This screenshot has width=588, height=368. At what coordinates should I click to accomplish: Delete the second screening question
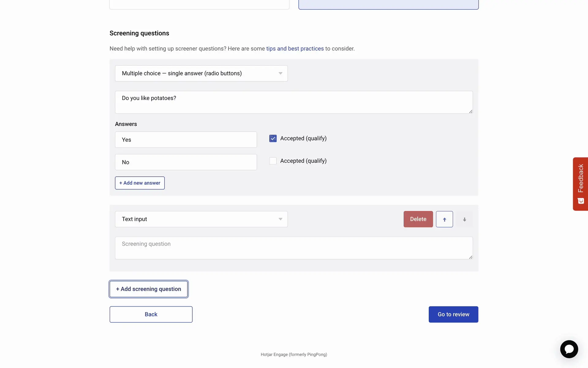tap(418, 219)
